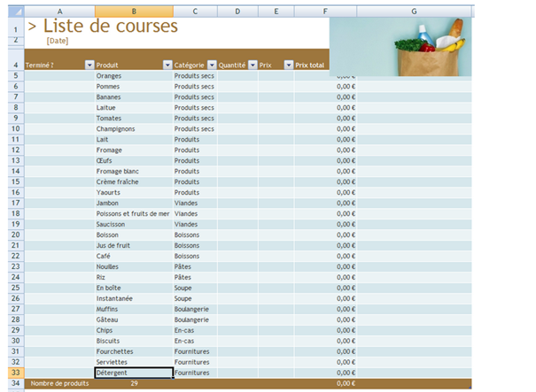Select column B header
The width and height of the screenshot is (536, 392).
[x=134, y=12]
